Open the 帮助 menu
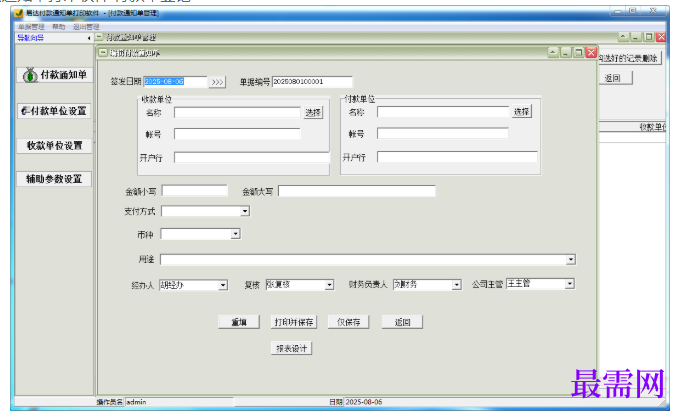The image size is (683, 415). pos(58,27)
